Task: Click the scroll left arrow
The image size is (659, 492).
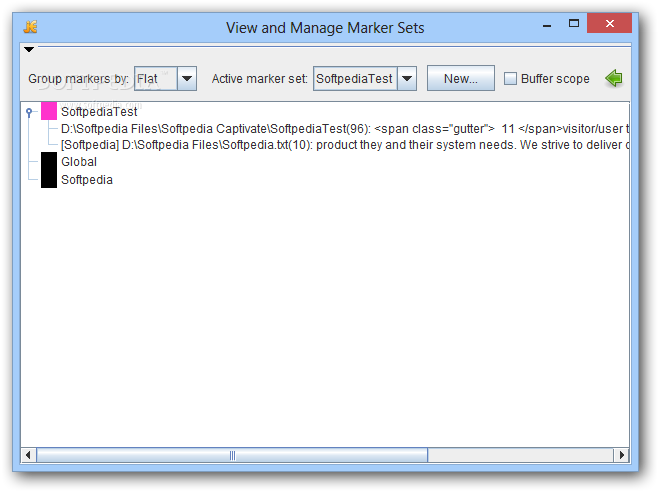Action: (28, 455)
